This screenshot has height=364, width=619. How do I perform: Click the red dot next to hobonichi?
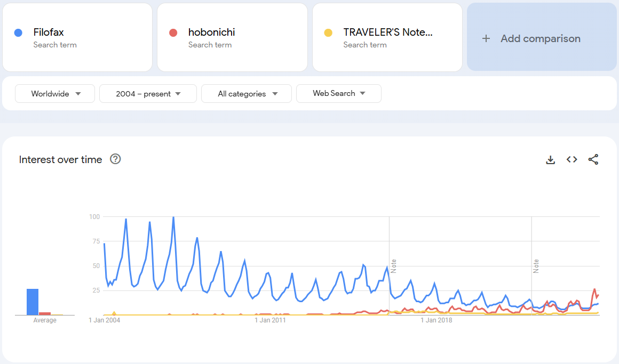click(x=173, y=33)
